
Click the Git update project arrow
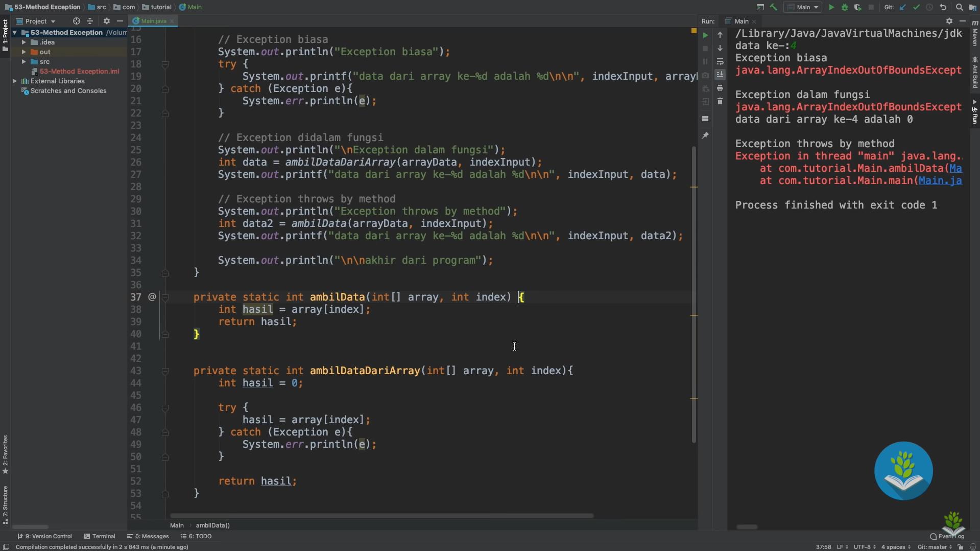tap(903, 7)
